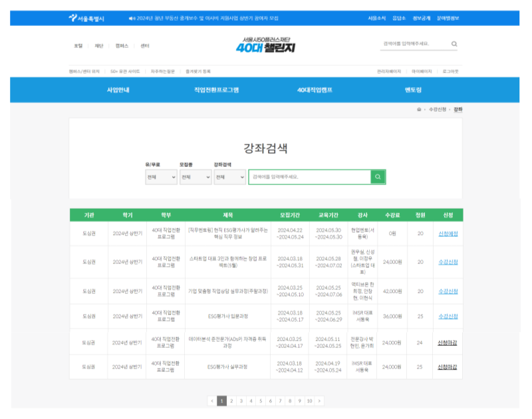Open the 마이페이지 link
Viewport: 532px width, 419px height.
(x=421, y=71)
